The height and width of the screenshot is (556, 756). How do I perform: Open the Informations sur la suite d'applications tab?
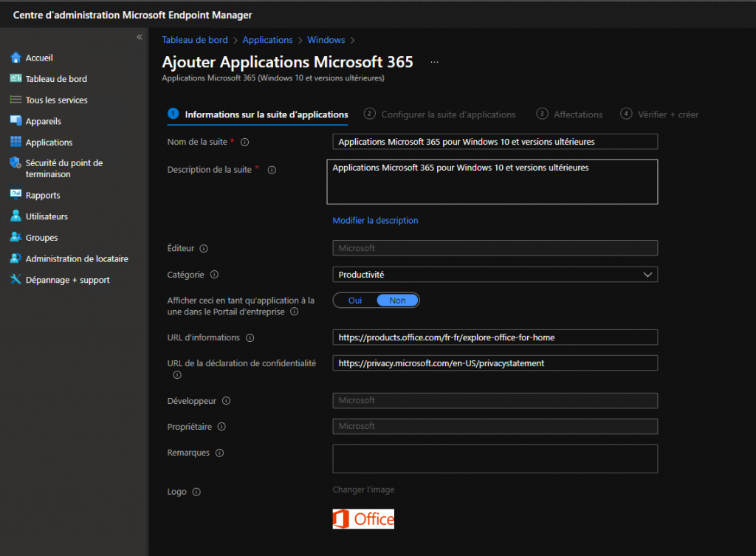point(258,114)
